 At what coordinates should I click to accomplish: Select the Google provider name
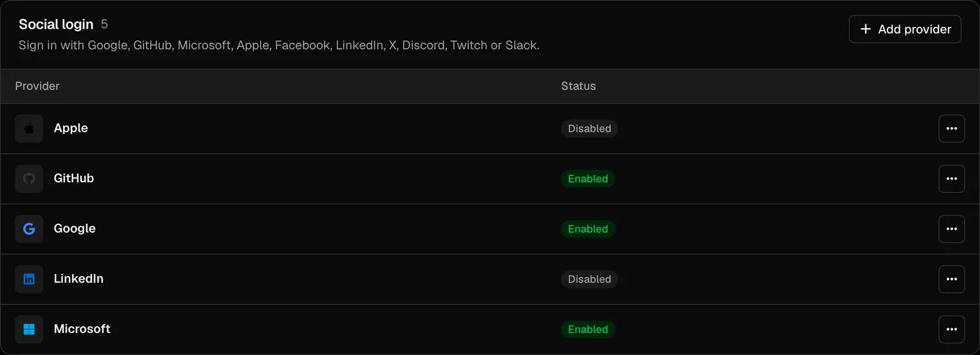click(x=75, y=229)
